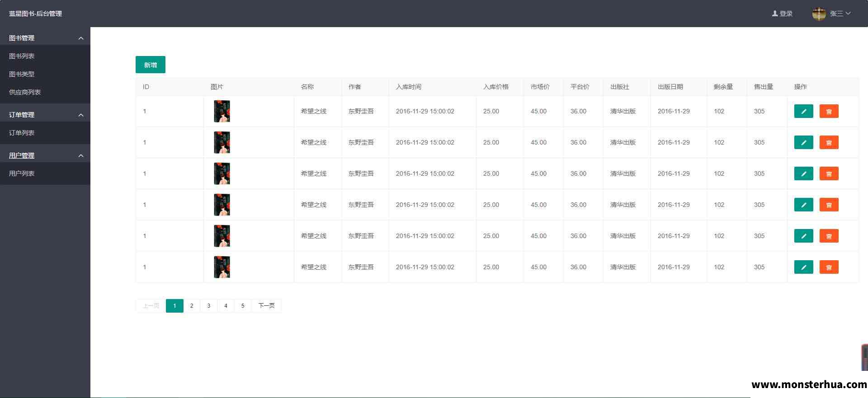868x398 pixels.
Task: Click the 下一页 next page button
Action: pyautogui.click(x=266, y=306)
